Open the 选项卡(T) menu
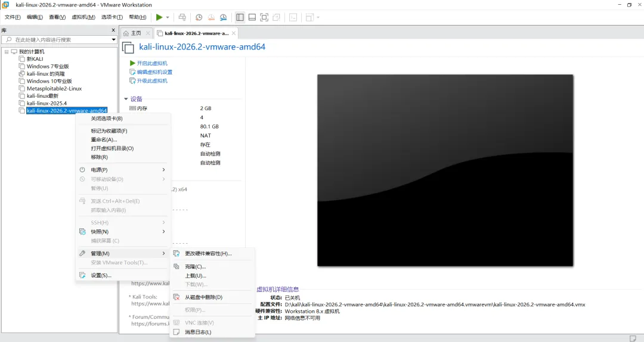The width and height of the screenshot is (644, 342). point(112,17)
